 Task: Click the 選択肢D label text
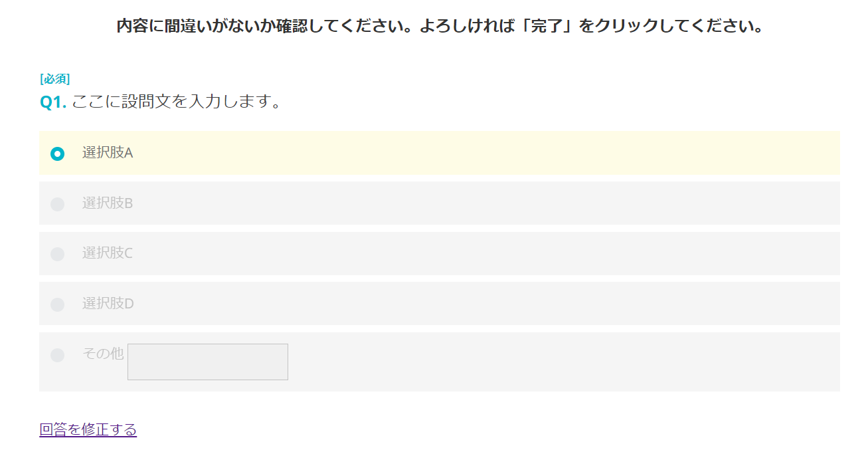click(108, 304)
